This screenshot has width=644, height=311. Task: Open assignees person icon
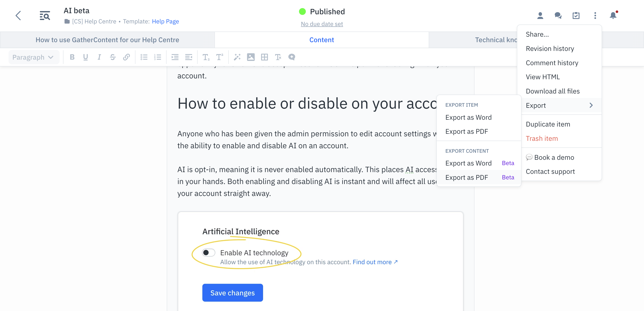[540, 16]
